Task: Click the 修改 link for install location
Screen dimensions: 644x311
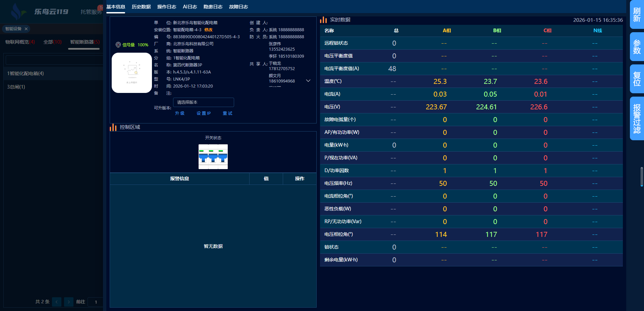Action: 208,30
